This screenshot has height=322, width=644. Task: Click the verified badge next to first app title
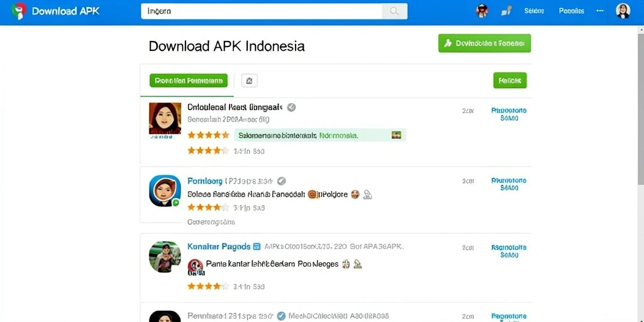[291, 108]
